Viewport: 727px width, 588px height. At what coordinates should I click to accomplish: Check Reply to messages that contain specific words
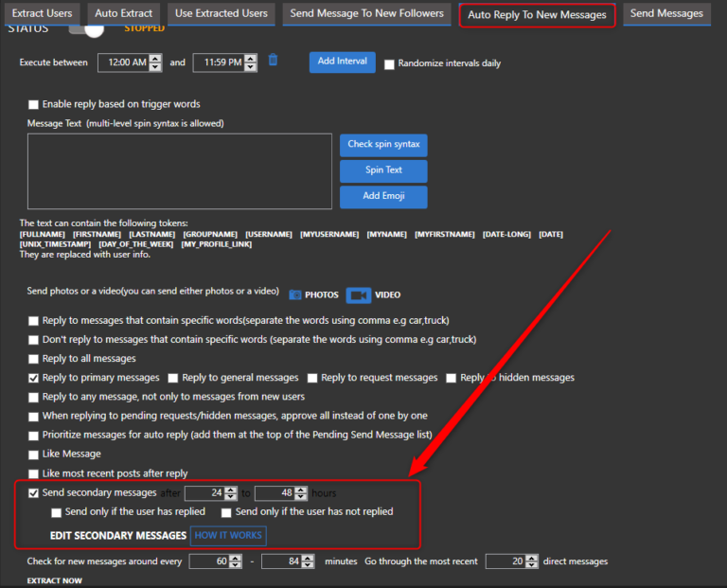pos(33,321)
